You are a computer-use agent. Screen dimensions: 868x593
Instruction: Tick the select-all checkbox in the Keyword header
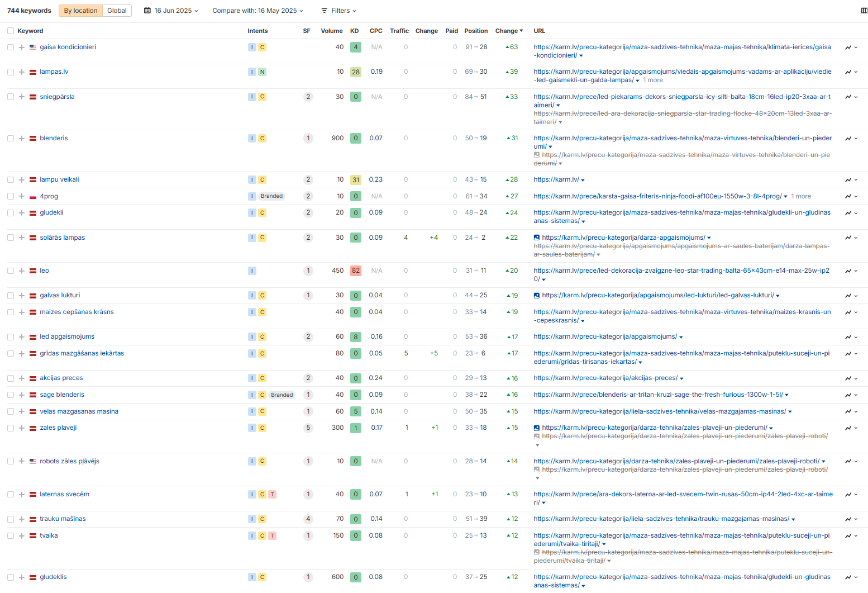click(x=11, y=31)
